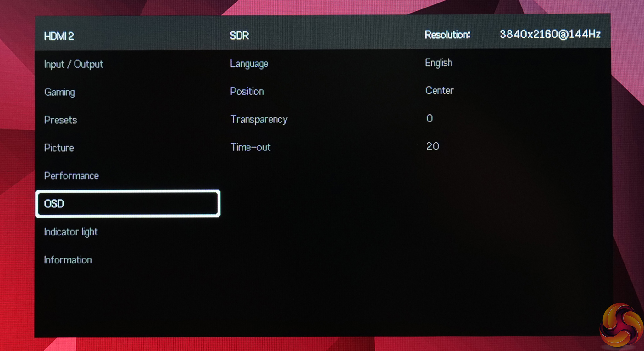Click the HDMI 2 input label
Viewport: 644px width, 351px height.
point(59,36)
